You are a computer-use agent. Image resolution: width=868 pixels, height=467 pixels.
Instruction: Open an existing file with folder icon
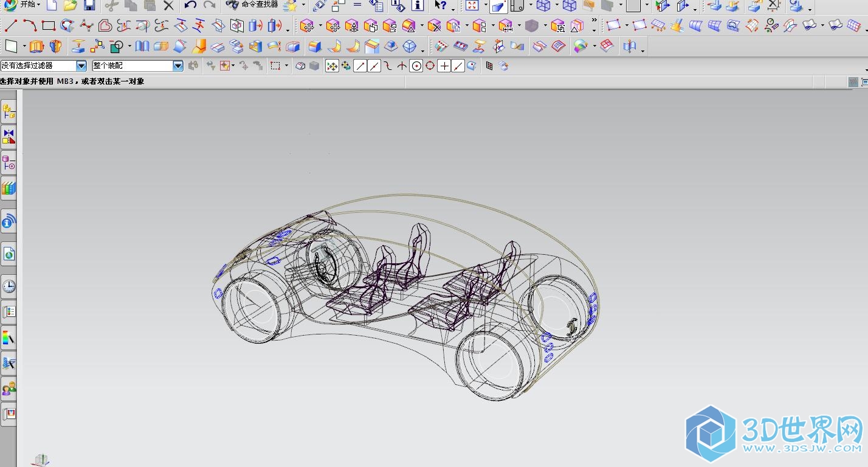click(70, 5)
